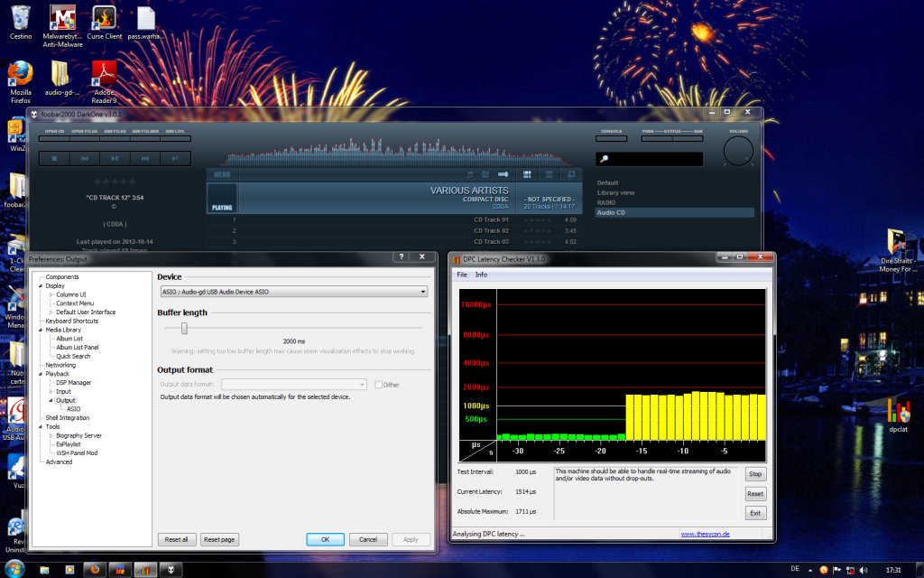Select the Library view playlist
This screenshot has height=578, width=924.
(x=615, y=193)
